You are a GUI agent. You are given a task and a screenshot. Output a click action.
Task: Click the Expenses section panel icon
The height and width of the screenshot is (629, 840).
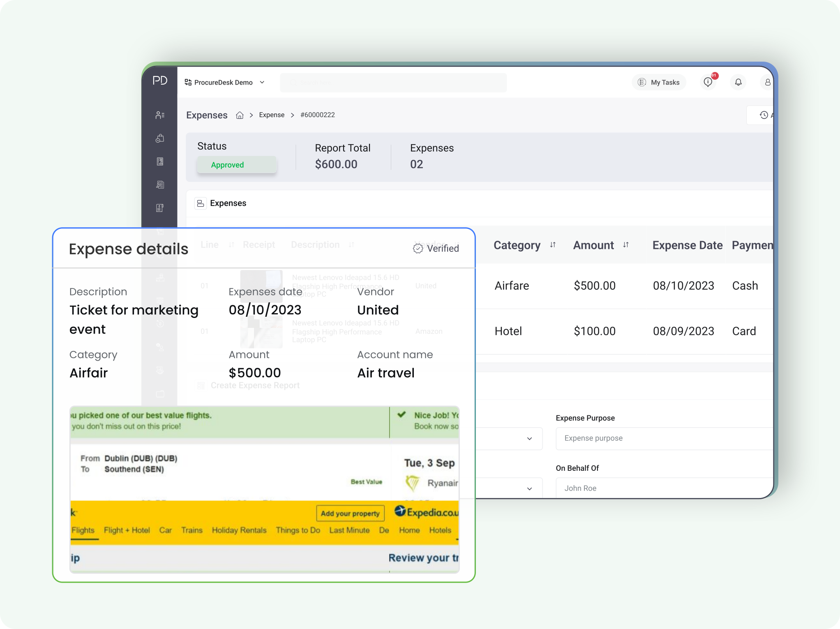pyautogui.click(x=200, y=203)
